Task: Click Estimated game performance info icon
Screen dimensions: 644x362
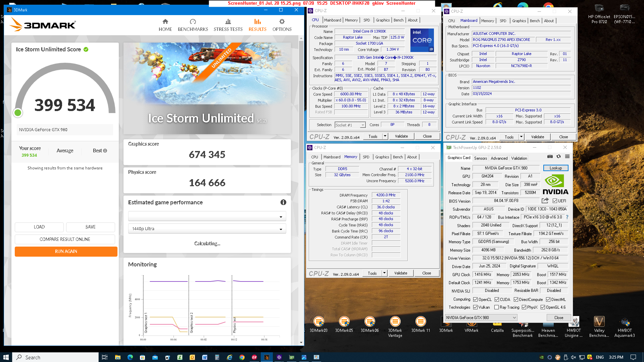Action: coord(283,202)
